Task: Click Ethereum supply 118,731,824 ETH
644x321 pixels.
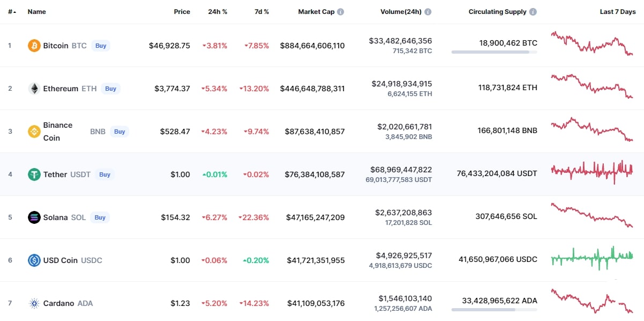Action: pos(508,87)
